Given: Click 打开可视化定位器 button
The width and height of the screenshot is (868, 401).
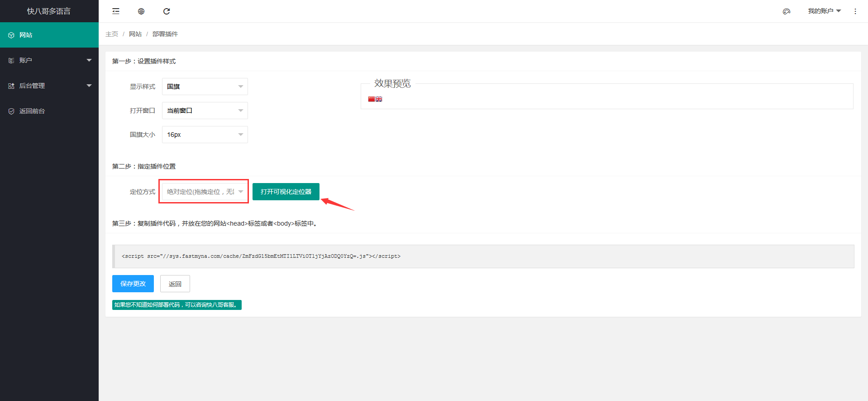Looking at the screenshot, I should pos(286,192).
